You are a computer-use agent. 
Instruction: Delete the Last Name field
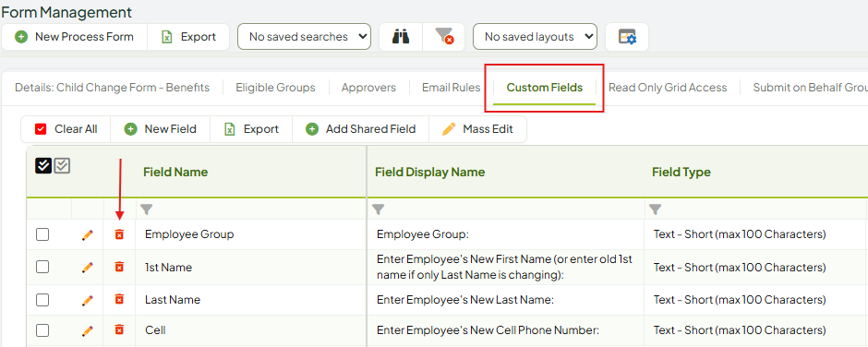[x=119, y=299]
